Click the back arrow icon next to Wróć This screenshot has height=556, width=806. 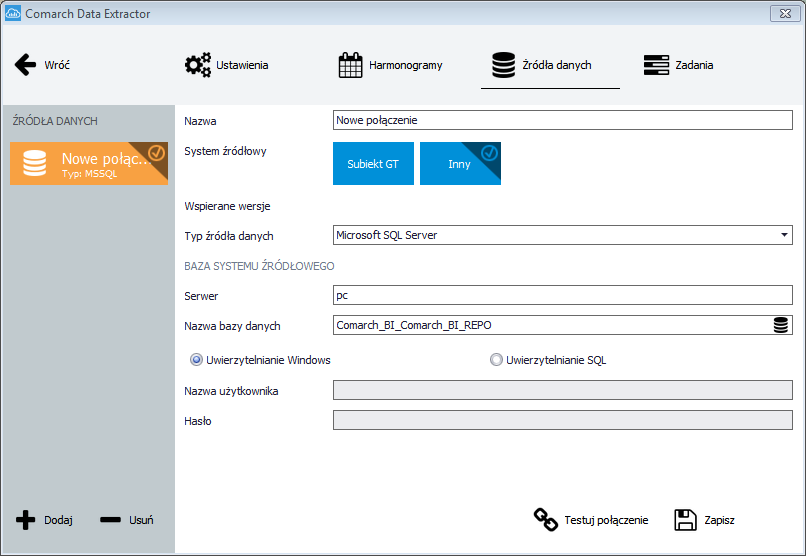(x=25, y=65)
